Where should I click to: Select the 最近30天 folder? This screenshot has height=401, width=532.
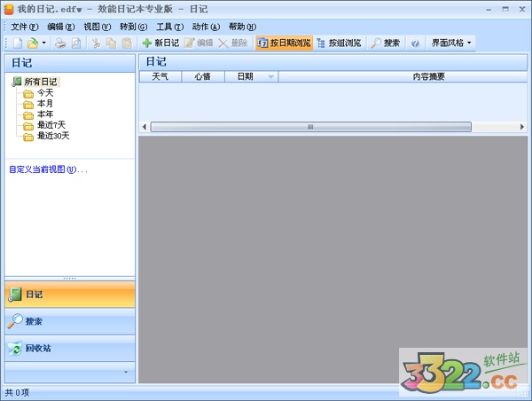point(53,136)
